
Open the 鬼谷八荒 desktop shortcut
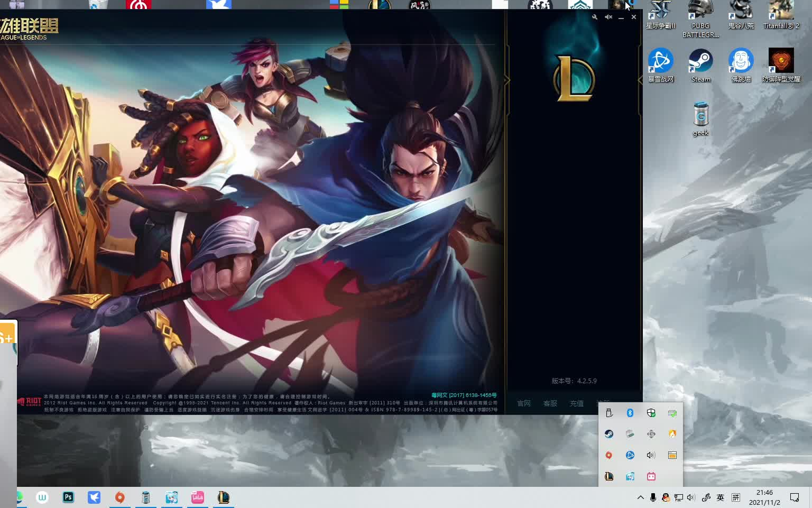[741, 15]
